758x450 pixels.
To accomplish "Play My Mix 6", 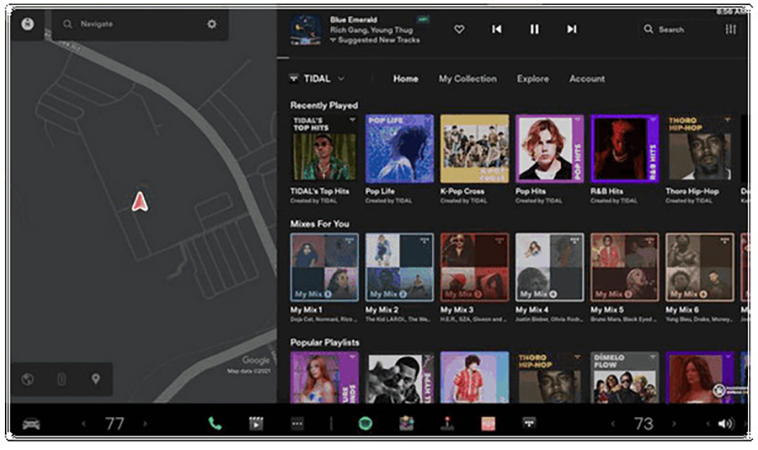I will [x=700, y=267].
